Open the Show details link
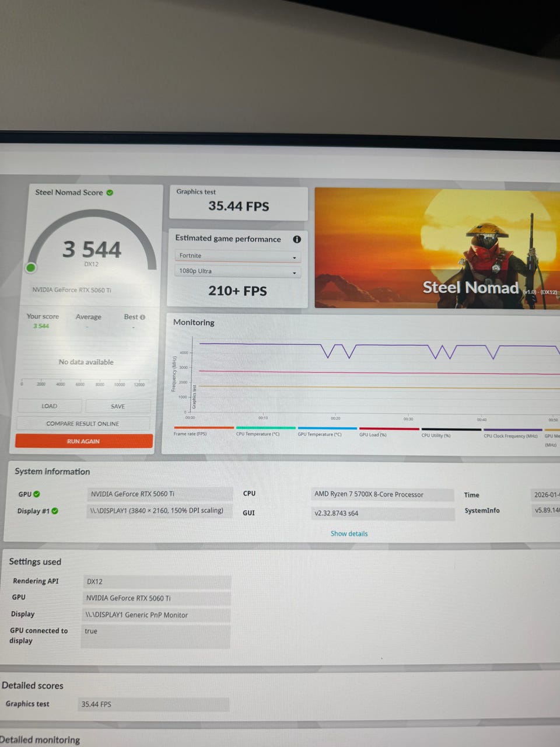This screenshot has width=560, height=747. coord(349,533)
